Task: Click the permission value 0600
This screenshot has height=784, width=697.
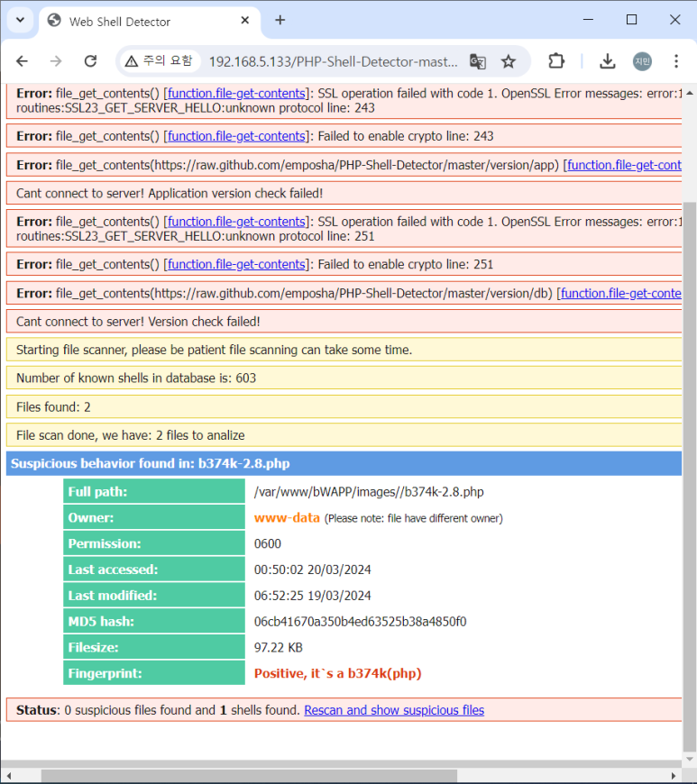Action: pyautogui.click(x=268, y=543)
